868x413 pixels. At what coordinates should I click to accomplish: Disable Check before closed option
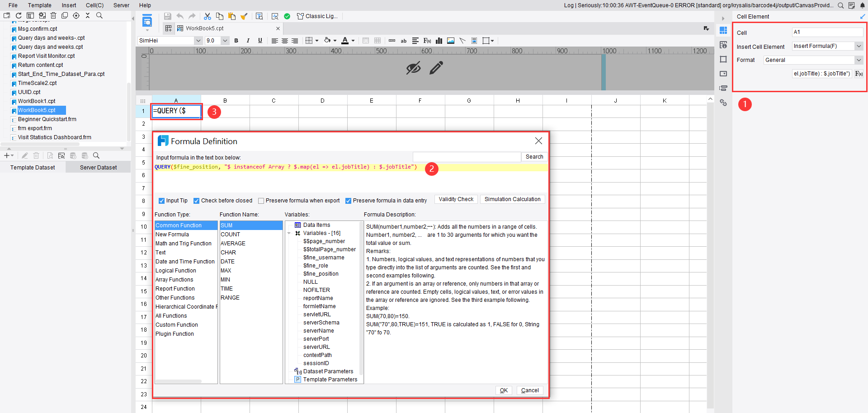[x=197, y=201]
